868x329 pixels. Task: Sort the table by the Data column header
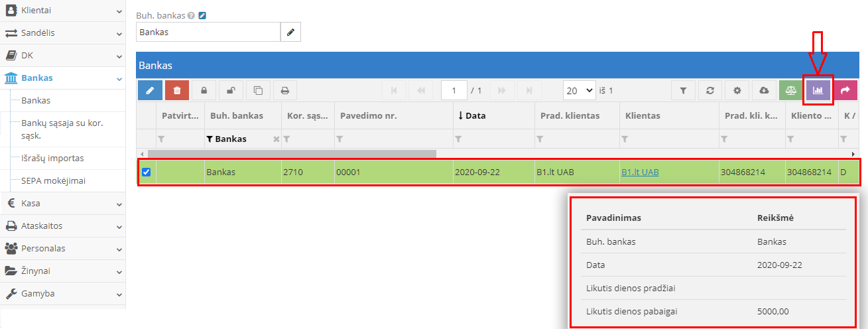[x=475, y=115]
